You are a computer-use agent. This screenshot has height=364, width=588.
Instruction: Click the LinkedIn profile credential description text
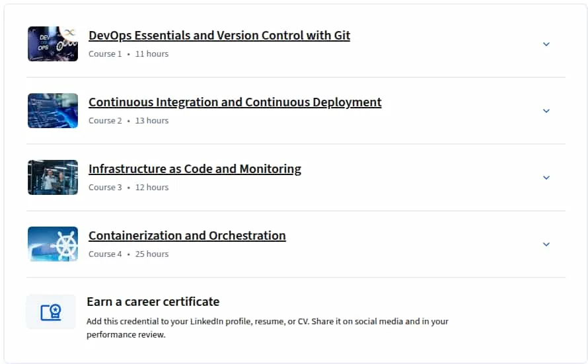click(268, 328)
